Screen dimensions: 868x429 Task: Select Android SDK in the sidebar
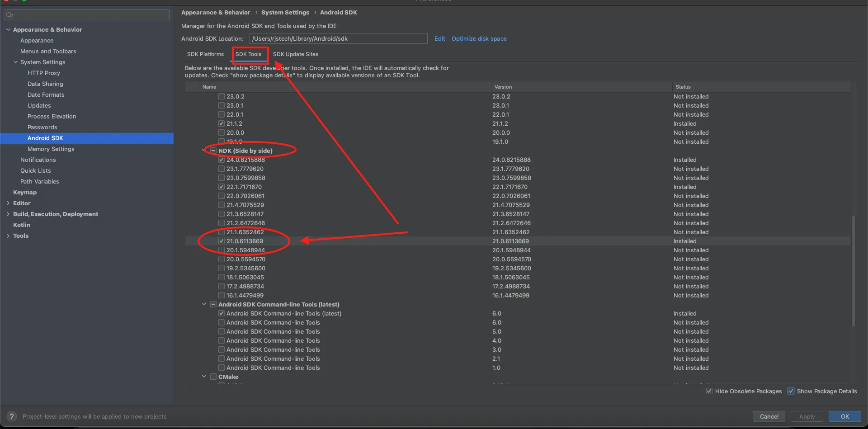87,138
